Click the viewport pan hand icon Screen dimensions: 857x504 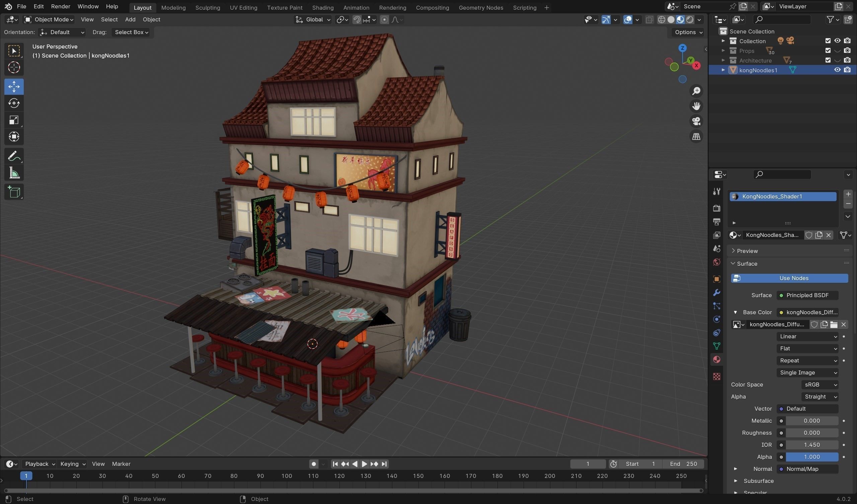696,106
